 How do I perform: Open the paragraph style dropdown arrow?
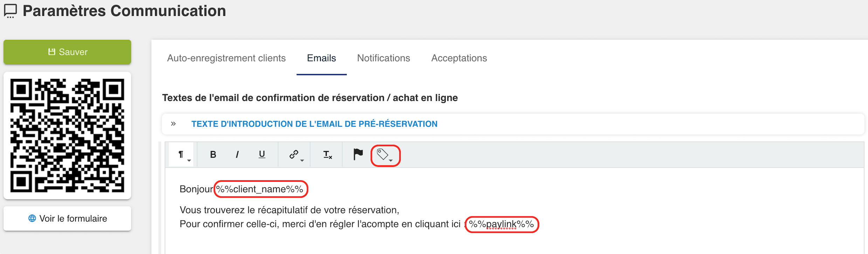190,160
